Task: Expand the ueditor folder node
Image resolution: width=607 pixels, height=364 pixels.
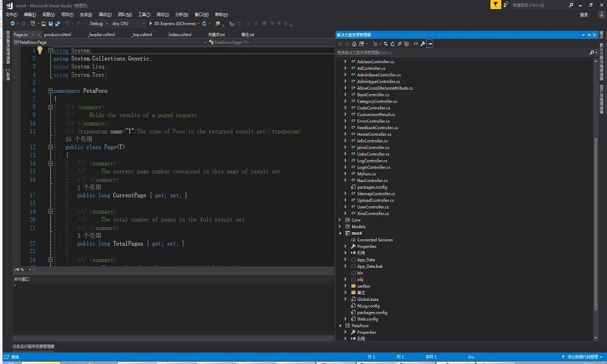Action: (346, 286)
